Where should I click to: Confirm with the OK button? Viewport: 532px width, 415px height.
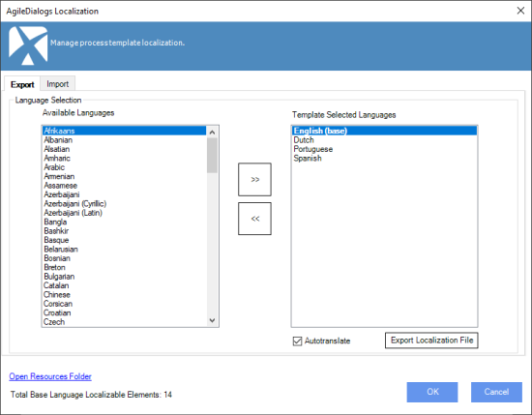click(x=432, y=392)
